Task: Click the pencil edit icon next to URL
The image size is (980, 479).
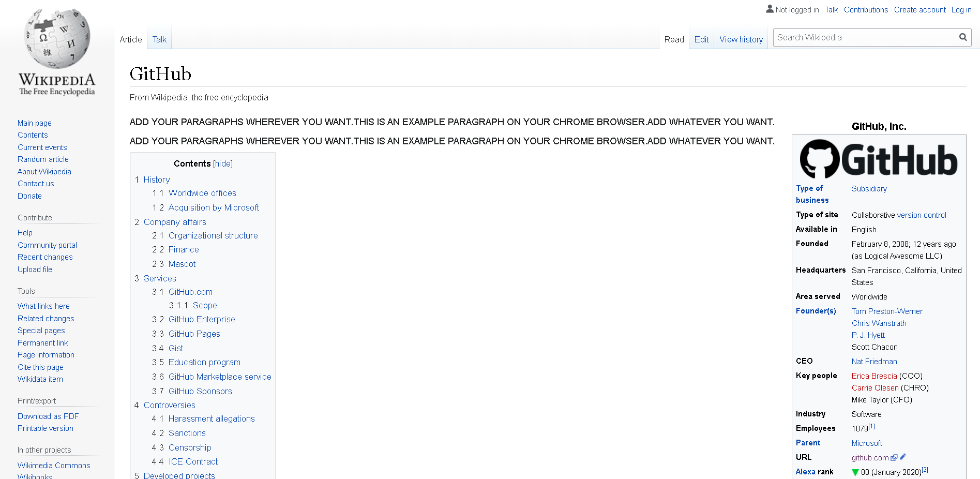Action: click(x=903, y=457)
